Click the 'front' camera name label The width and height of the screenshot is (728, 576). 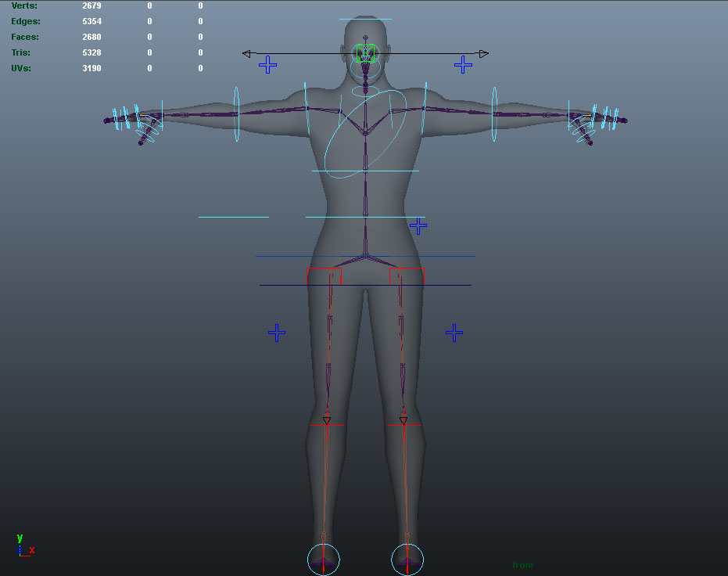[523, 565]
